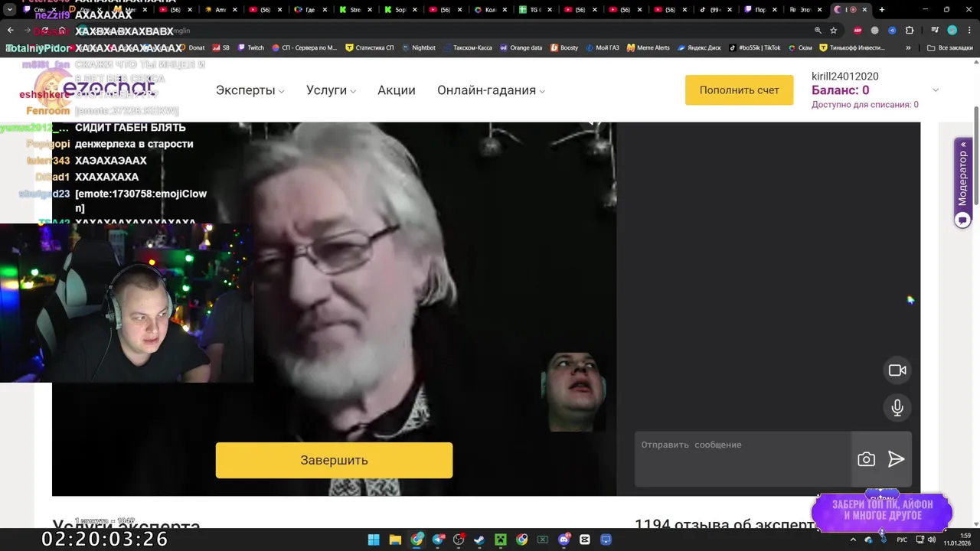Expand the Услуги menu
The image size is (980, 551).
331,90
